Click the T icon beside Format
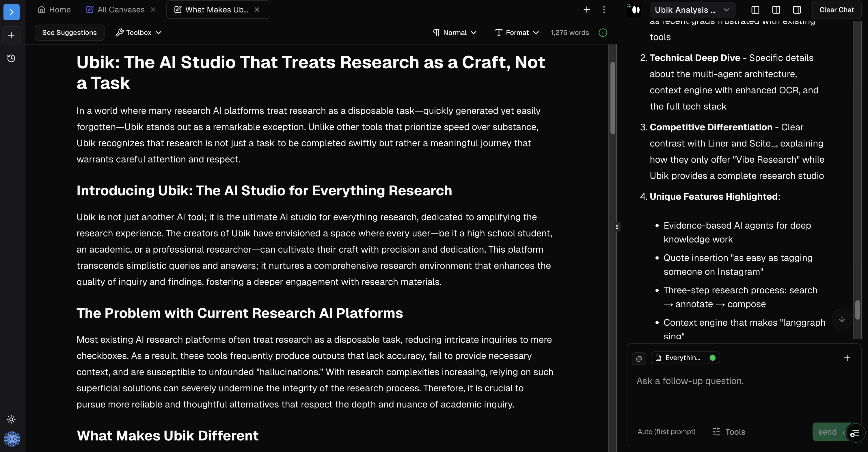868x452 pixels. pos(499,32)
